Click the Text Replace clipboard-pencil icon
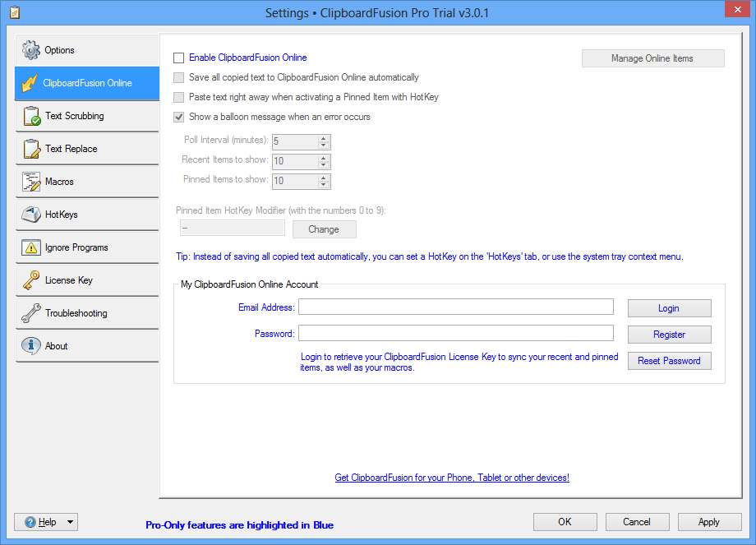 tap(32, 149)
